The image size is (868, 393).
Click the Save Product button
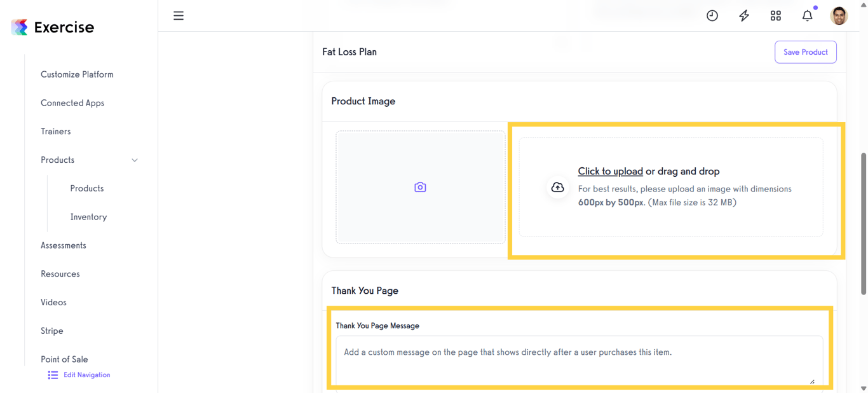pyautogui.click(x=805, y=52)
